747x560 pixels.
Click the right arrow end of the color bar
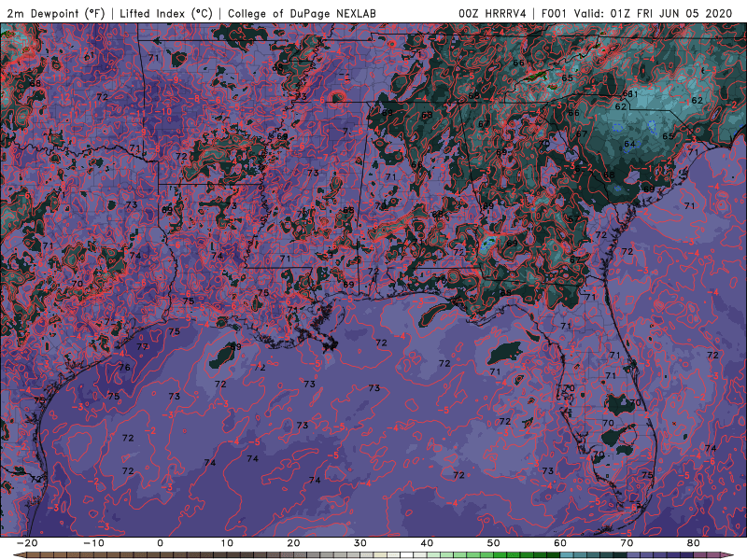(x=728, y=555)
